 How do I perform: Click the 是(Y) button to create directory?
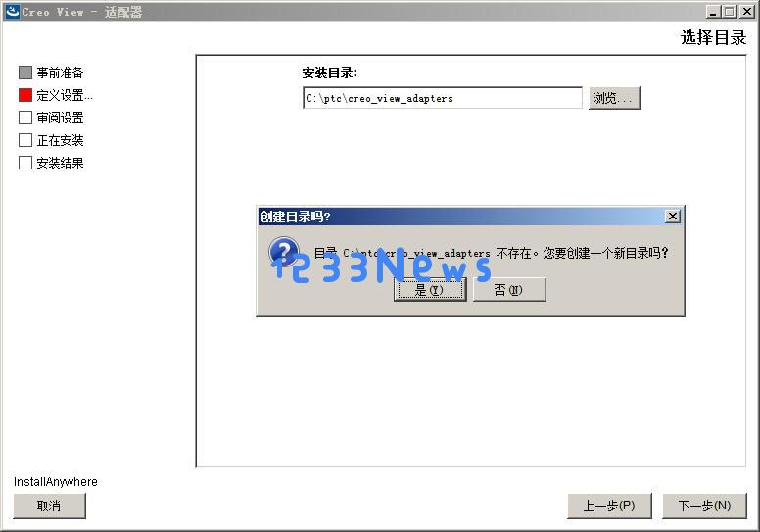[x=430, y=290]
